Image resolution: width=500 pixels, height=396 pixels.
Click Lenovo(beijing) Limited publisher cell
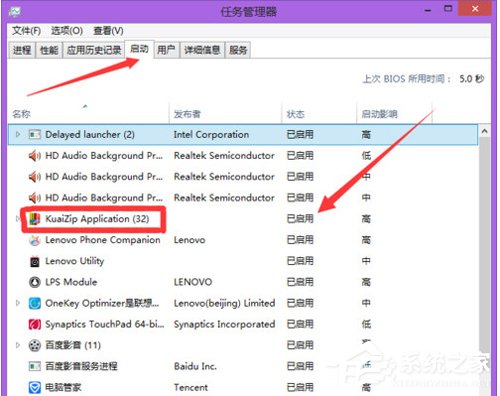(x=224, y=303)
